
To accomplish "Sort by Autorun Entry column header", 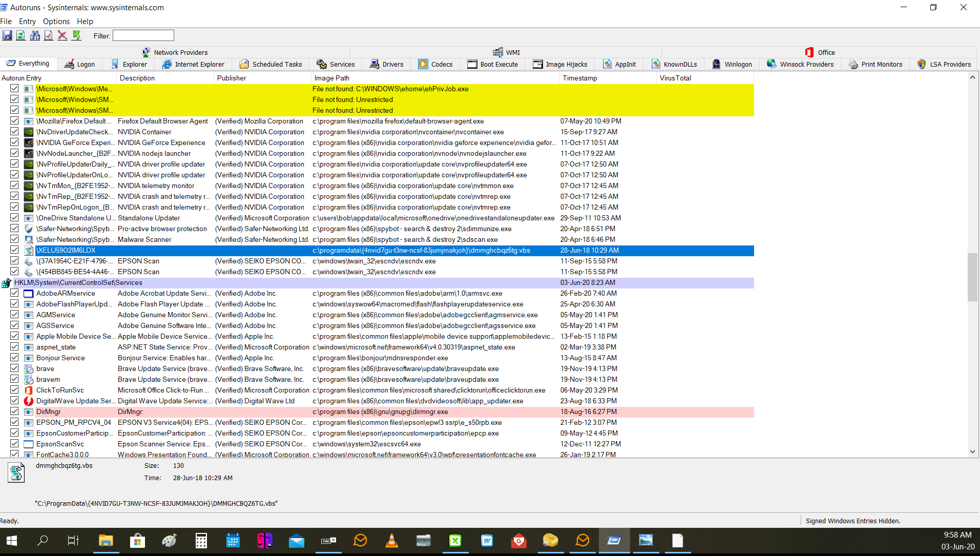I will tap(58, 78).
